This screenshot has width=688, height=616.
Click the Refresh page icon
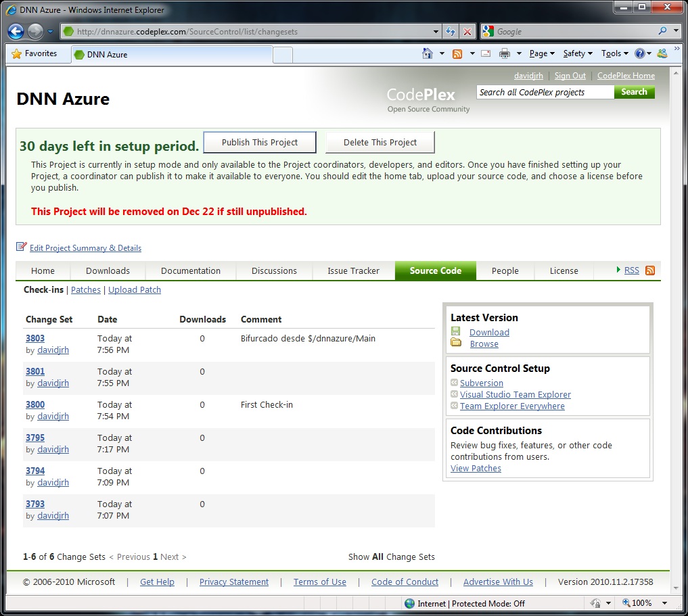[x=451, y=32]
